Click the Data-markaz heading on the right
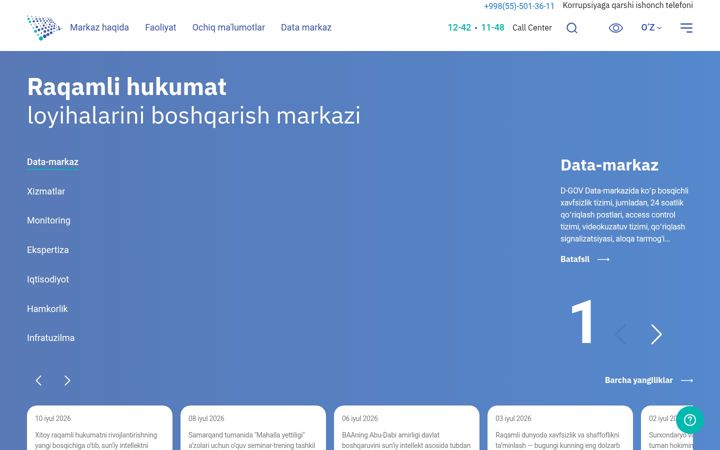 (609, 165)
